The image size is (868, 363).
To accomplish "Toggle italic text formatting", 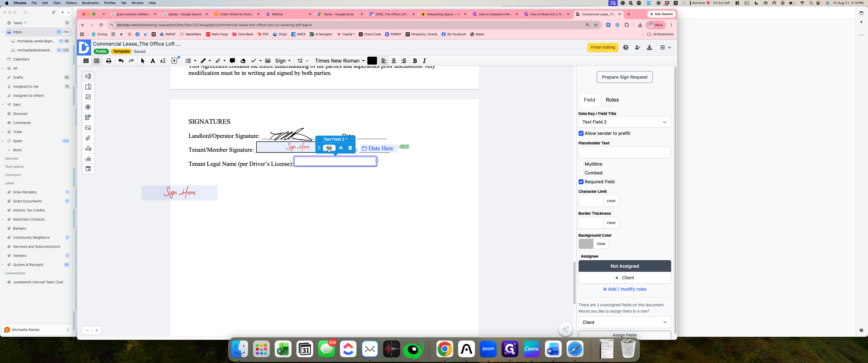I will [x=425, y=60].
